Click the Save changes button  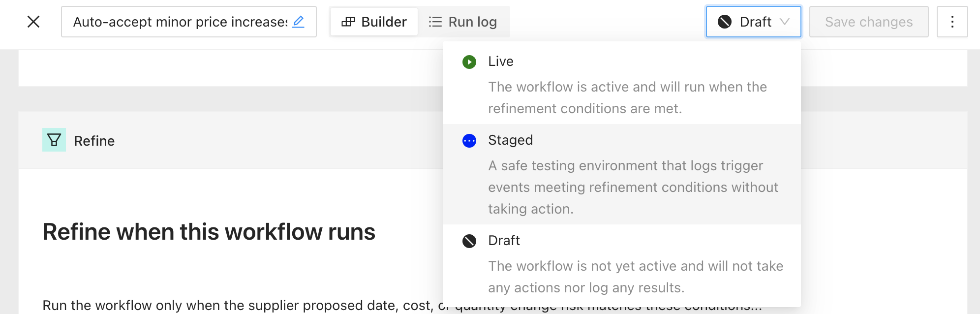pyautogui.click(x=869, y=22)
